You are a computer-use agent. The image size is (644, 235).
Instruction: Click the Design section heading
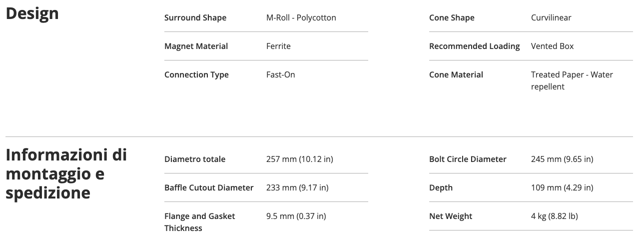[32, 14]
